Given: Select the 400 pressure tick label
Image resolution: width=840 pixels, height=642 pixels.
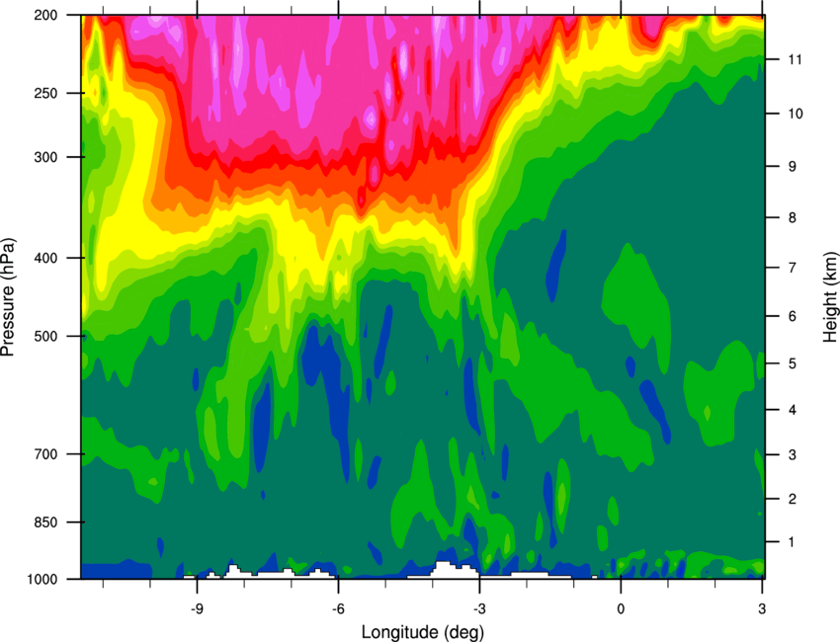Looking at the screenshot, I should click(46, 258).
